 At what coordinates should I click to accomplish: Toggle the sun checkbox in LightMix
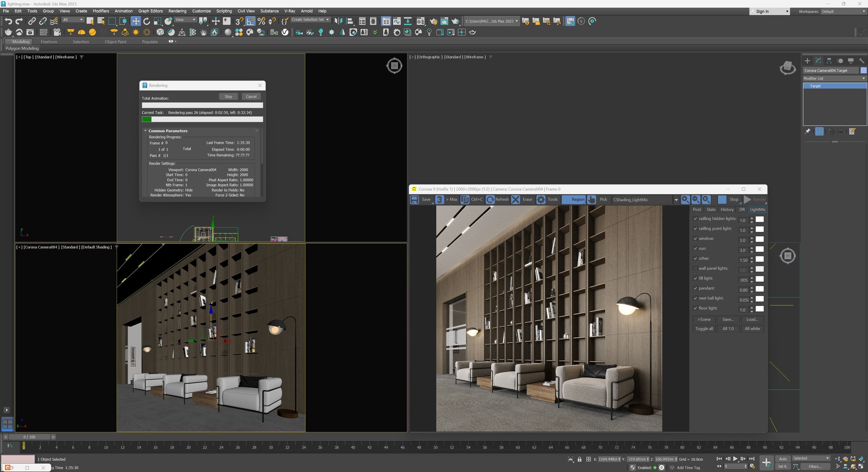(x=695, y=249)
